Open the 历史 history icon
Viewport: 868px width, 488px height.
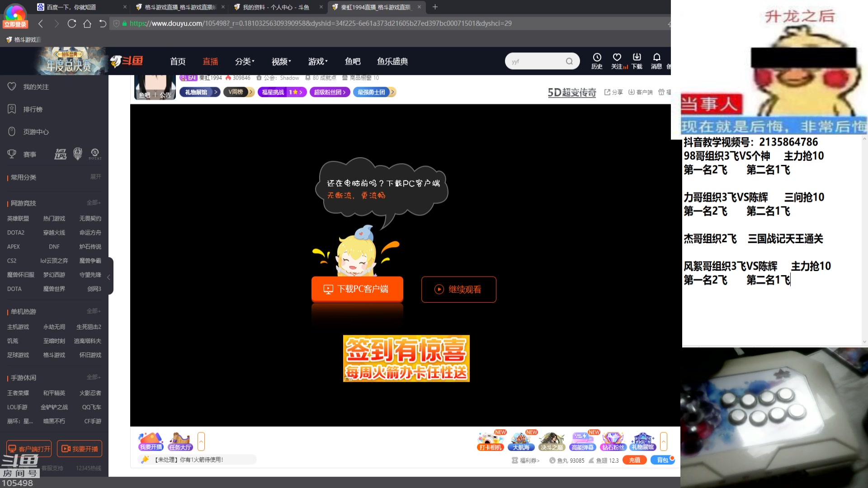point(597,61)
